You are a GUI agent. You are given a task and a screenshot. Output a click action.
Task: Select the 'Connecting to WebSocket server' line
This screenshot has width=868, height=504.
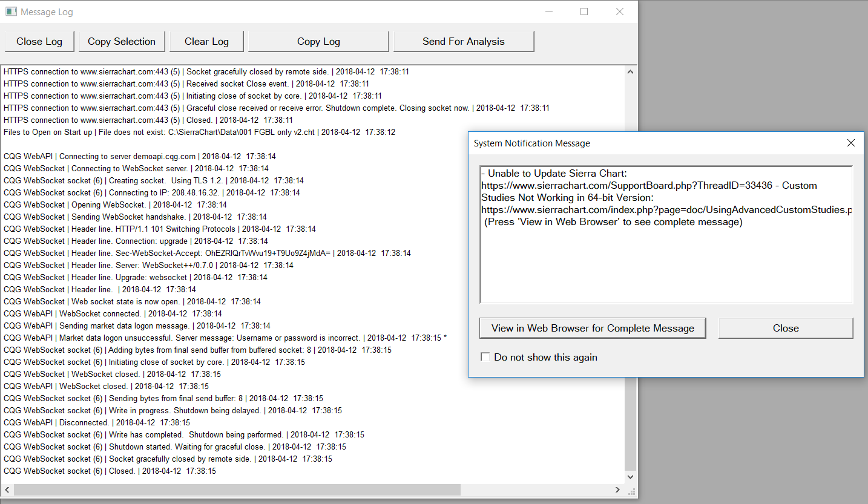136,168
